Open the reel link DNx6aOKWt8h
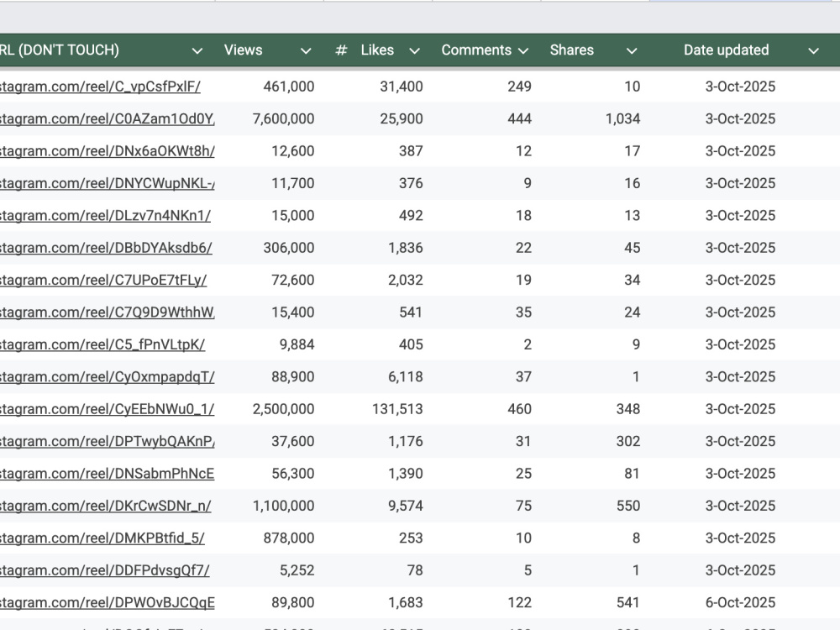The height and width of the screenshot is (630, 840). [x=108, y=151]
